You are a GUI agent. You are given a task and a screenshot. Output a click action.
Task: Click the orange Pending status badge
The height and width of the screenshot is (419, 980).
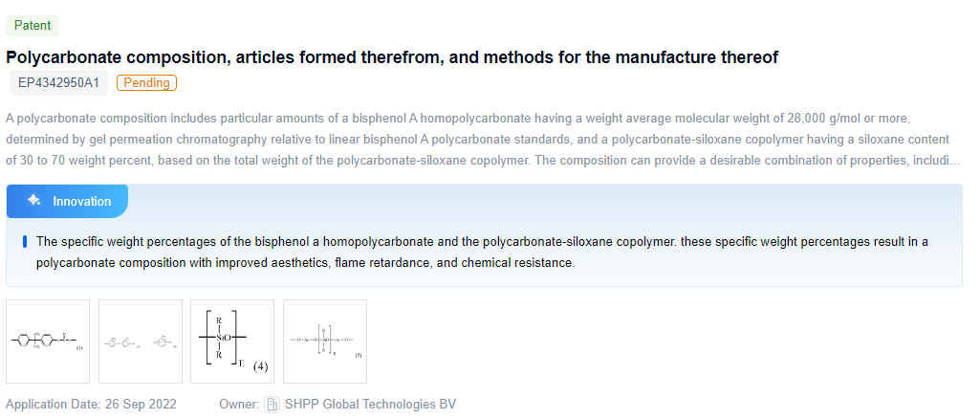pyautogui.click(x=146, y=83)
